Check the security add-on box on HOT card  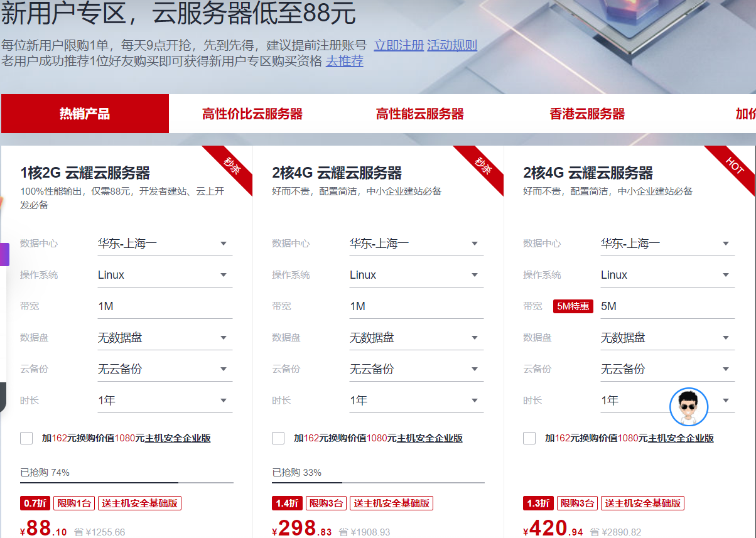[529, 438]
